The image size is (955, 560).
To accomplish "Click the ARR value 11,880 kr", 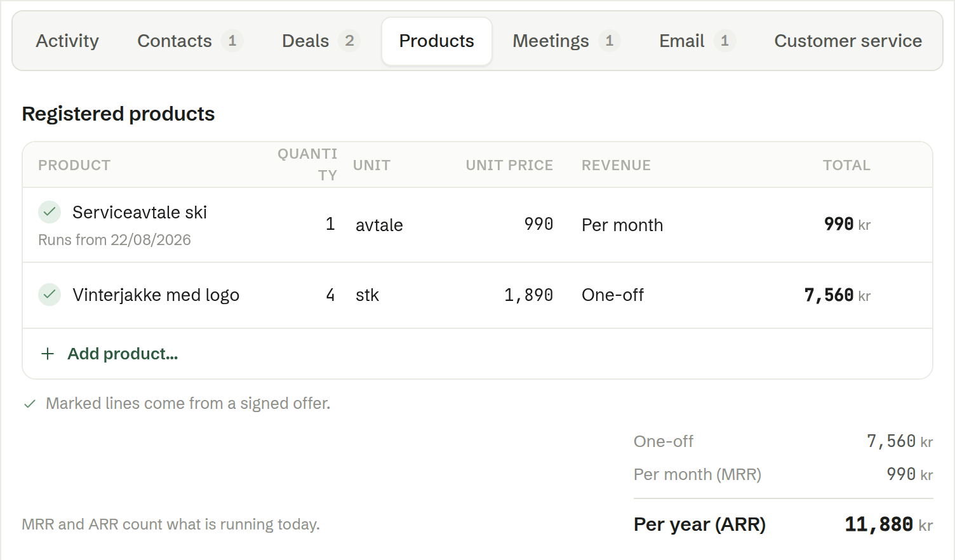I will click(x=888, y=524).
